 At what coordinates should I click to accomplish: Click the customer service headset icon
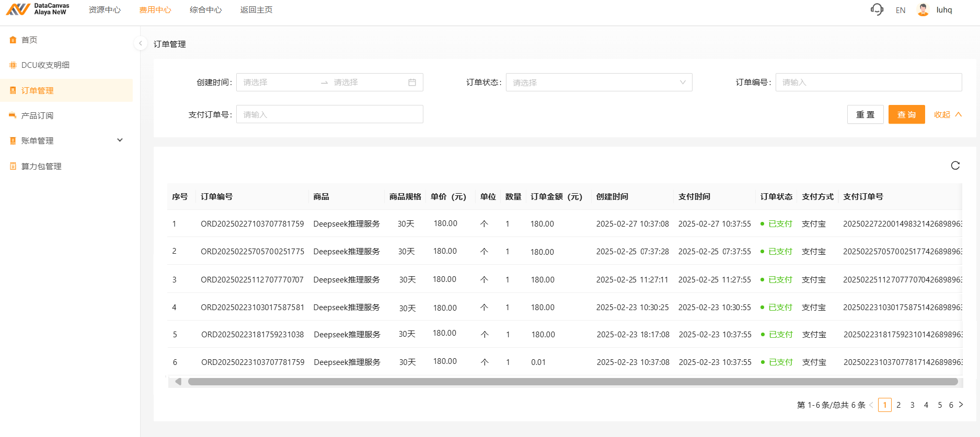pos(877,10)
